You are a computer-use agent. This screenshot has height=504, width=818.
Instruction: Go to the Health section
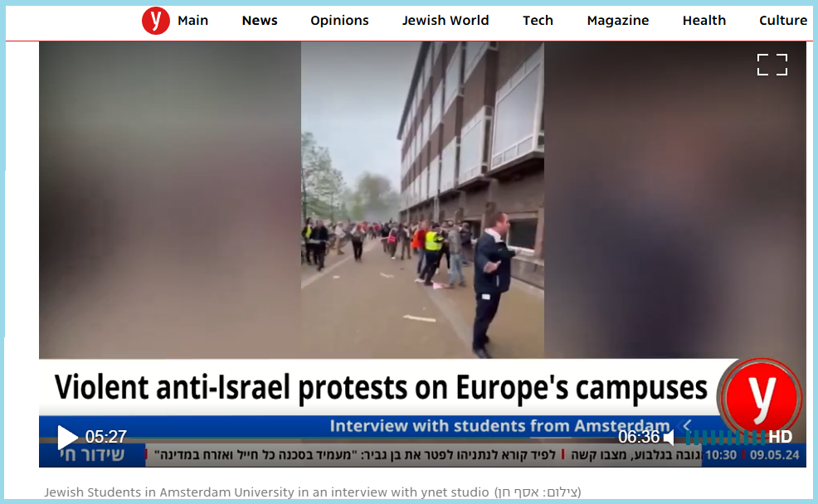coord(704,21)
